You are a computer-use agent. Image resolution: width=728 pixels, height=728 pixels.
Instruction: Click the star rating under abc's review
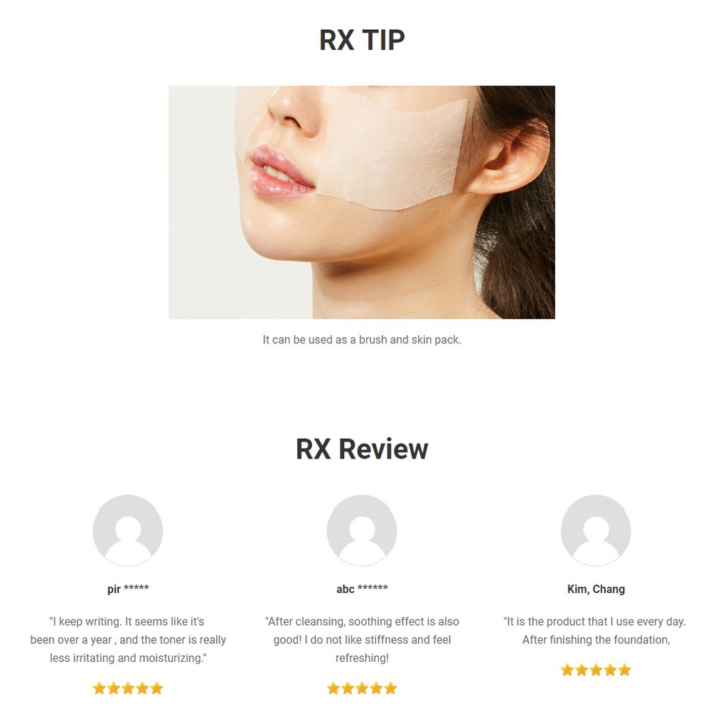[x=362, y=688]
